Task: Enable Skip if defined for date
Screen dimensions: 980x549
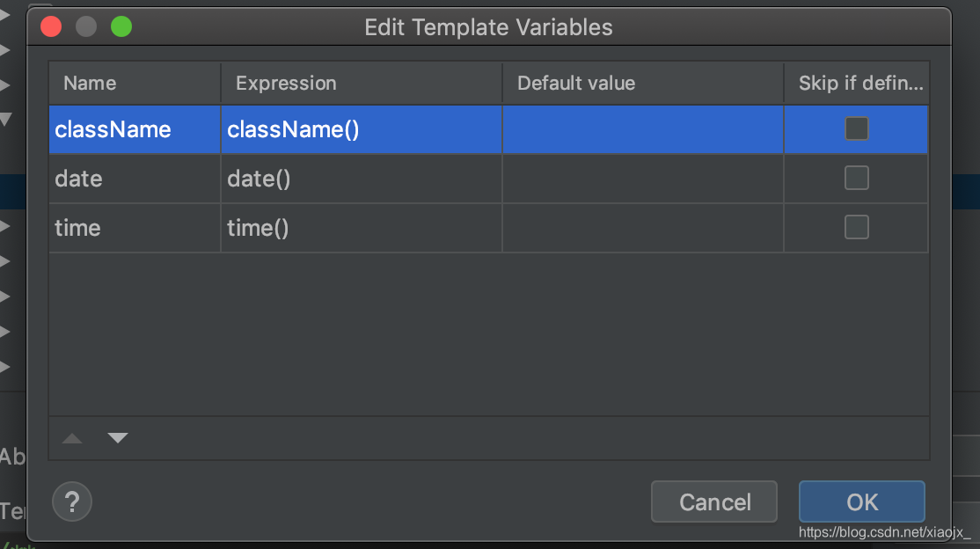Action: click(856, 179)
